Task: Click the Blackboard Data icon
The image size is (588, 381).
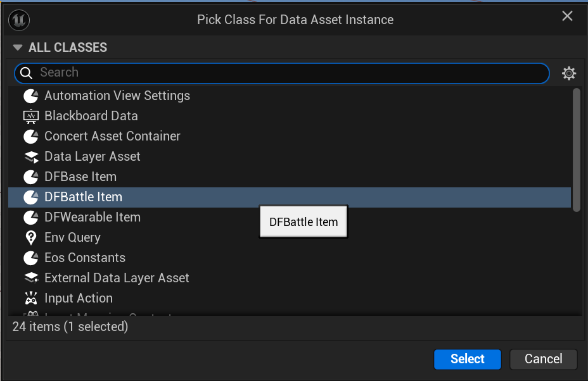Action: tap(30, 116)
